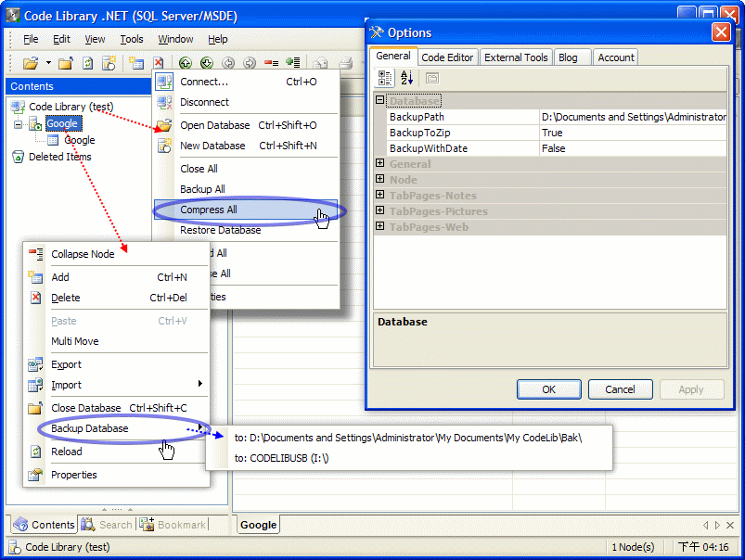Open the dropdown arrow beside Open Database
The height and width of the screenshot is (560, 745).
point(48,63)
